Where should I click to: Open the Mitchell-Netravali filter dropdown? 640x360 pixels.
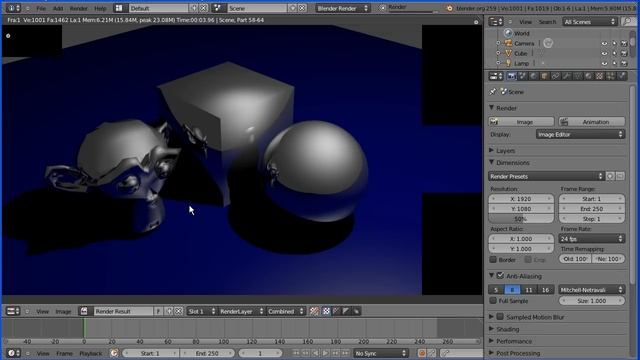coord(591,290)
